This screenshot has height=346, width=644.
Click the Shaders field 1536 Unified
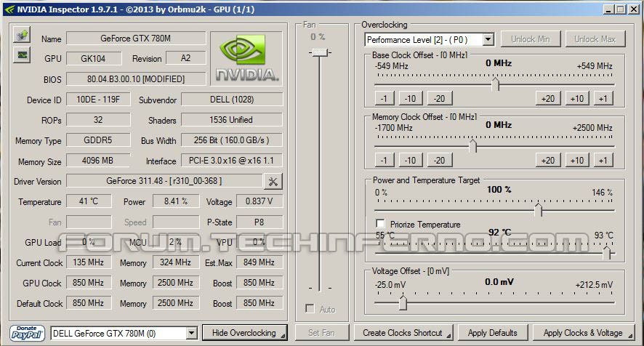tap(232, 120)
